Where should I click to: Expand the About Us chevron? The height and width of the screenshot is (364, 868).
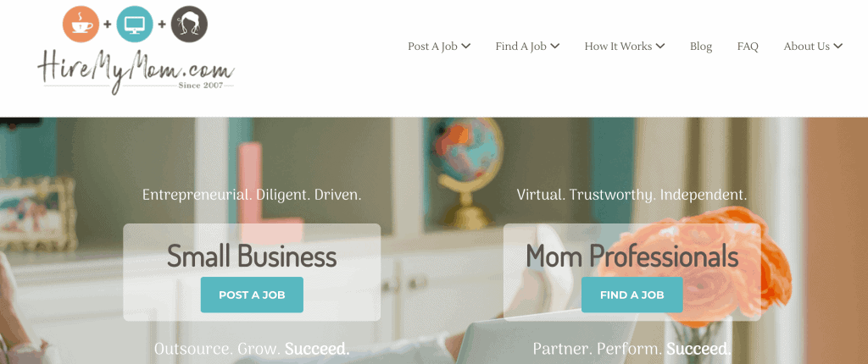(x=837, y=47)
